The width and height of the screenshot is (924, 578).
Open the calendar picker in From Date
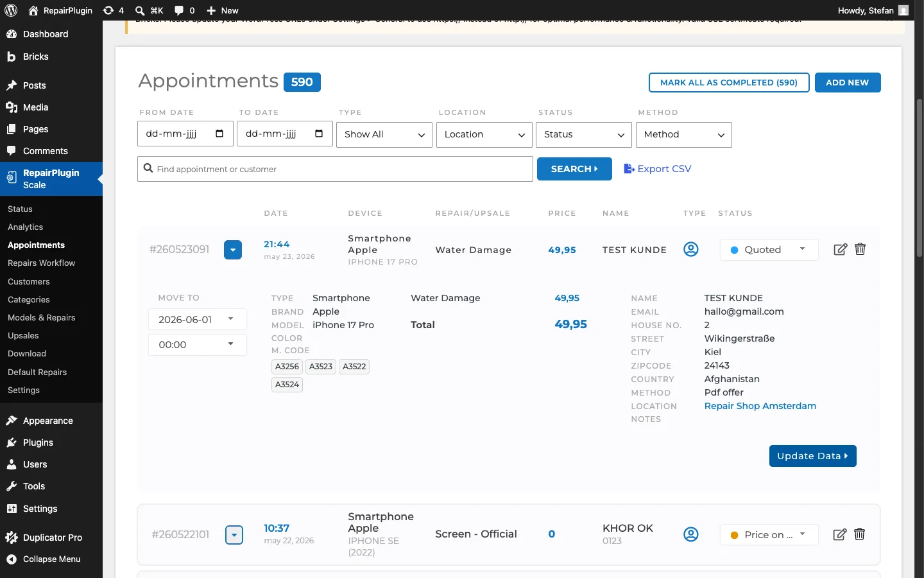coord(219,134)
